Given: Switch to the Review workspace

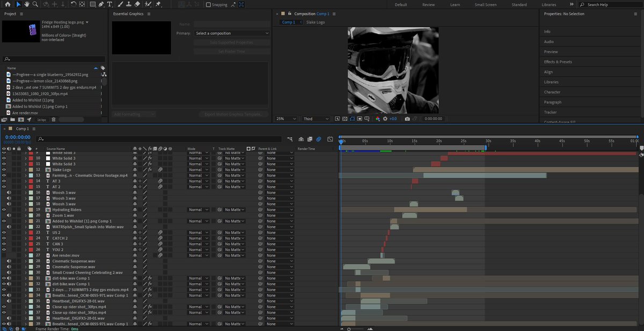Looking at the screenshot, I should point(428,5).
